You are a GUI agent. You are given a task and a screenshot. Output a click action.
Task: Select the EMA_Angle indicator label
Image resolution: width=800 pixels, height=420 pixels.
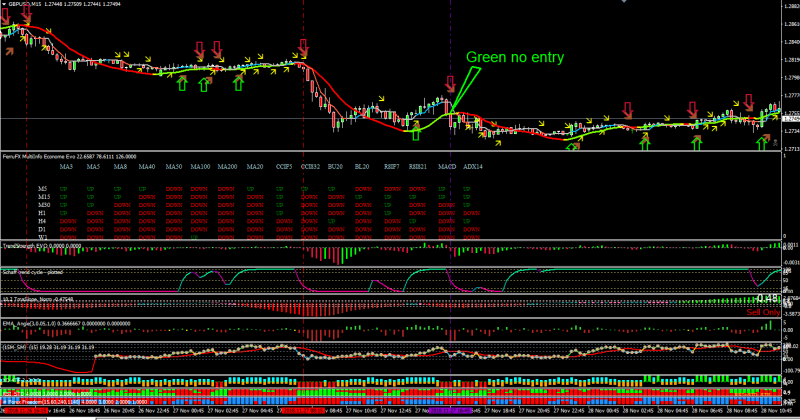point(66,324)
